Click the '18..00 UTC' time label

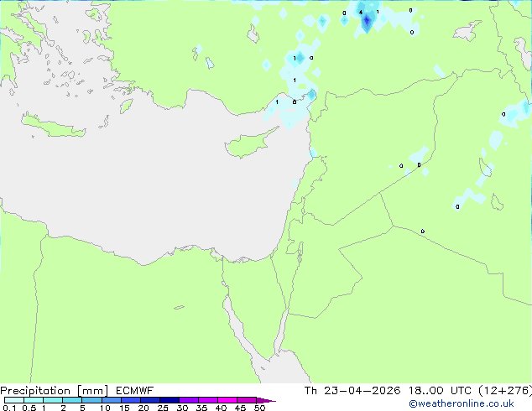(x=440, y=391)
